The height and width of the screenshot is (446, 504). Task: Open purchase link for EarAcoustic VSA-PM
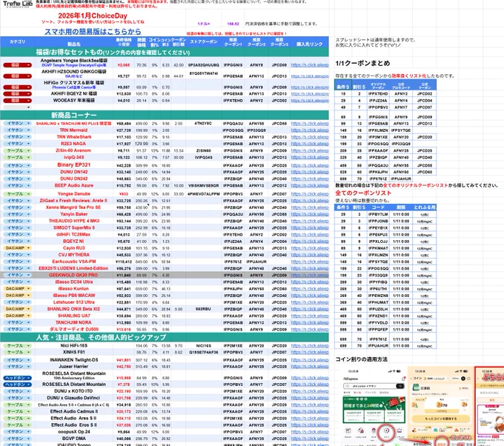coord(310,262)
